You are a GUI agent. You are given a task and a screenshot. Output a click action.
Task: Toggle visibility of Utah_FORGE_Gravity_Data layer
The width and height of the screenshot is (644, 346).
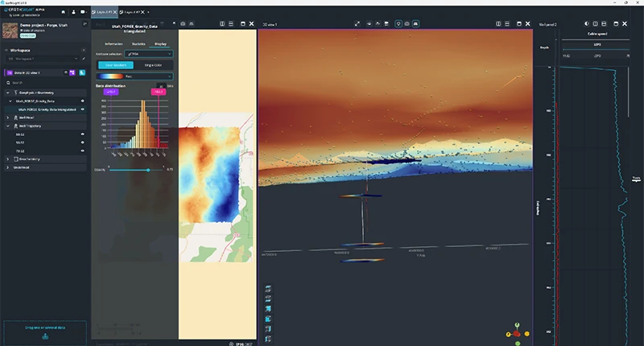(83, 101)
